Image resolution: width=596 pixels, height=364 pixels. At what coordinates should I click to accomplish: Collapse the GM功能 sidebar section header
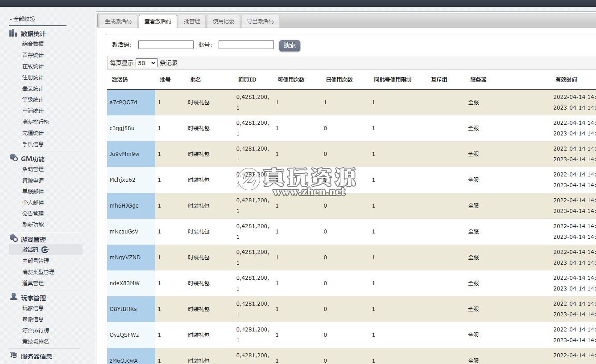[33, 159]
